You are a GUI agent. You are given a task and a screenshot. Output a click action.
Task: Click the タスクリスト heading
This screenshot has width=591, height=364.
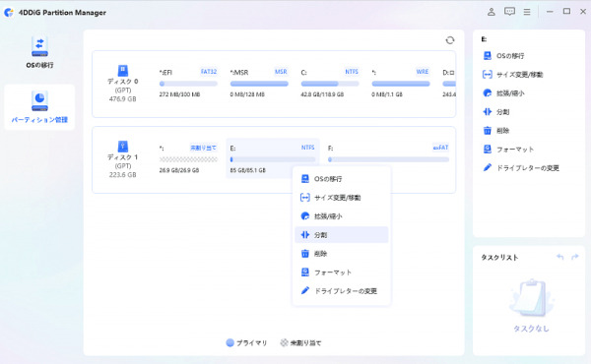(x=499, y=257)
